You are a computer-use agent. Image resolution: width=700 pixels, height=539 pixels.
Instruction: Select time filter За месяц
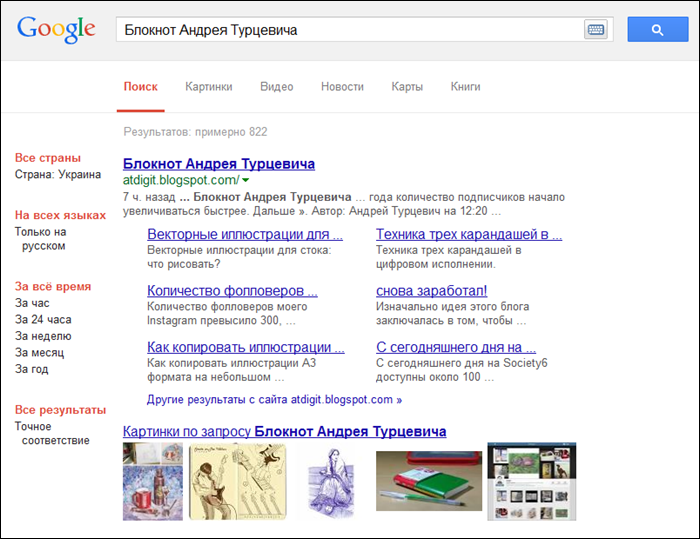(x=39, y=353)
